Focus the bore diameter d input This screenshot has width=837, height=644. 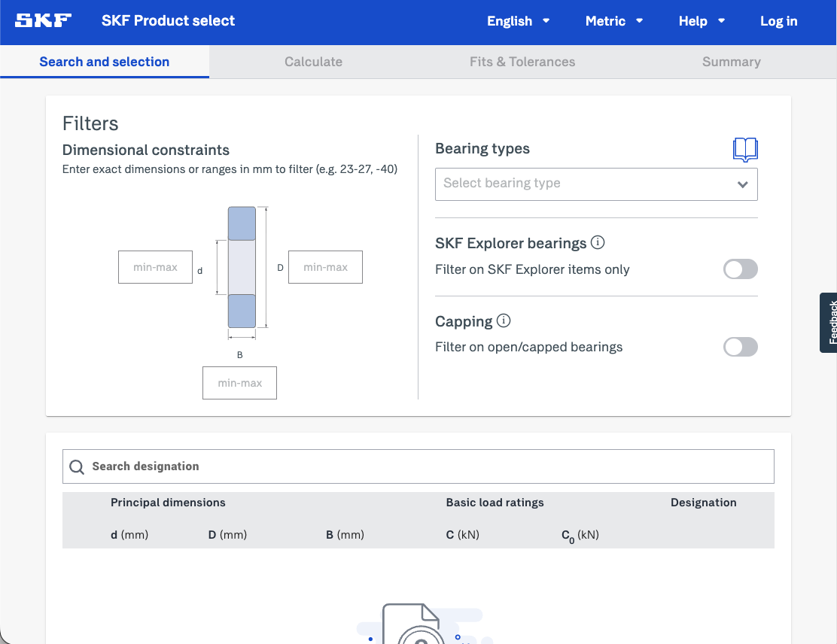[x=155, y=267]
